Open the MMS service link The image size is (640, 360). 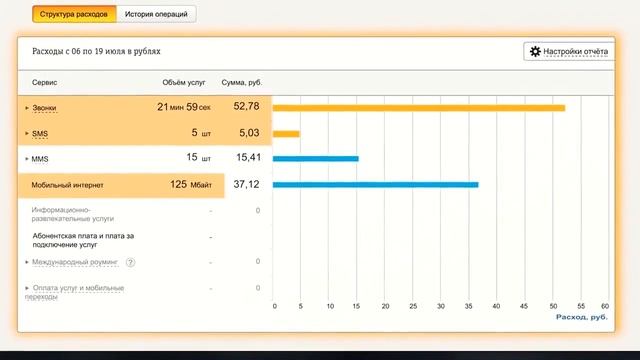[x=40, y=159]
